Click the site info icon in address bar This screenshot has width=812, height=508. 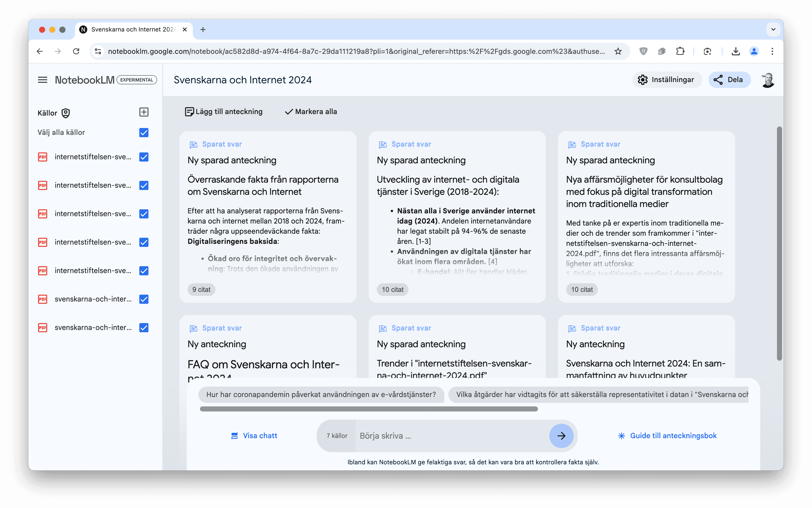[x=98, y=51]
